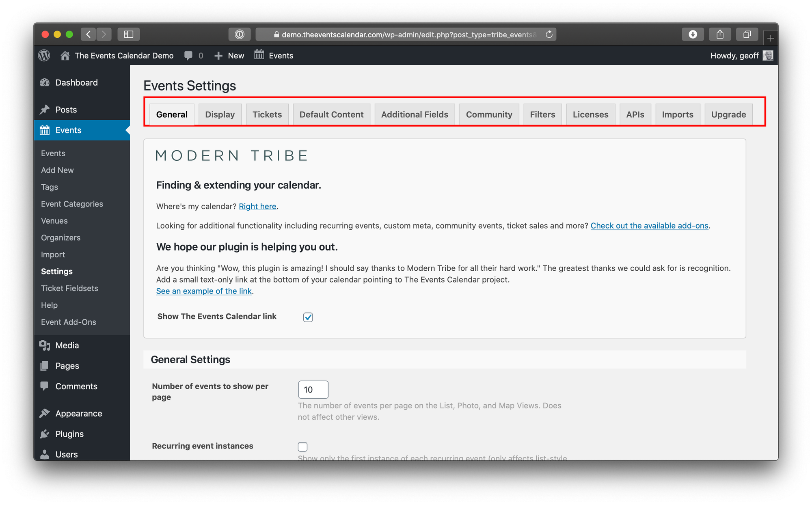Open the Appearance sidebar item

[x=78, y=413]
